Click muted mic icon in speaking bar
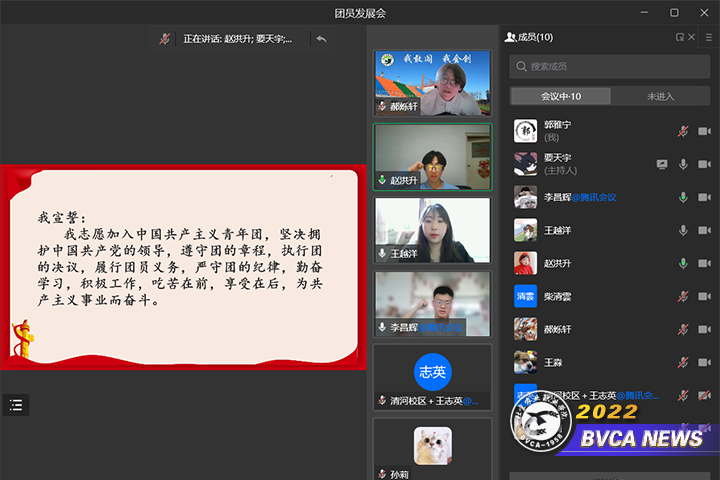The height and width of the screenshot is (480, 720). click(x=165, y=39)
